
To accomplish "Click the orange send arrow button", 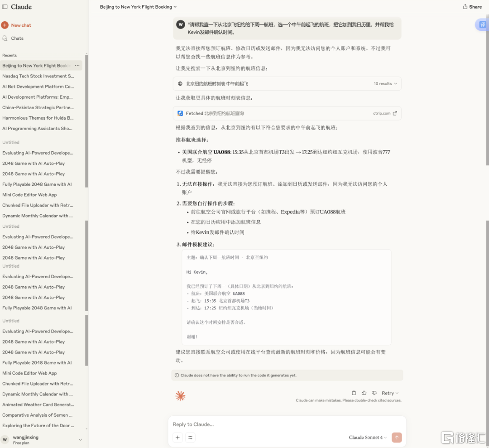I will tap(397, 438).
